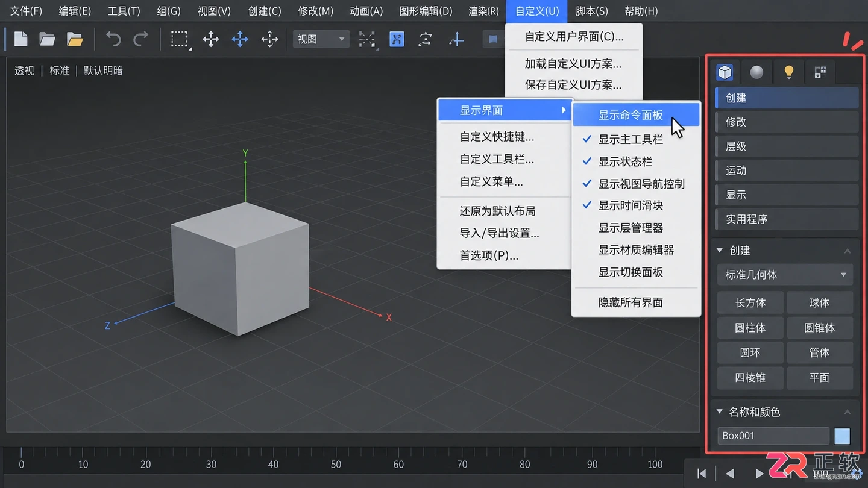Click the up caret beside 名称和颜色 header

(848, 412)
